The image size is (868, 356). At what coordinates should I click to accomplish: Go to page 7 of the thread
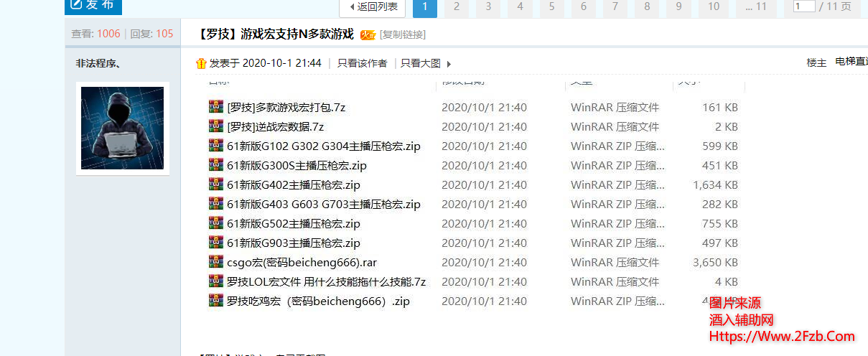pyautogui.click(x=615, y=6)
